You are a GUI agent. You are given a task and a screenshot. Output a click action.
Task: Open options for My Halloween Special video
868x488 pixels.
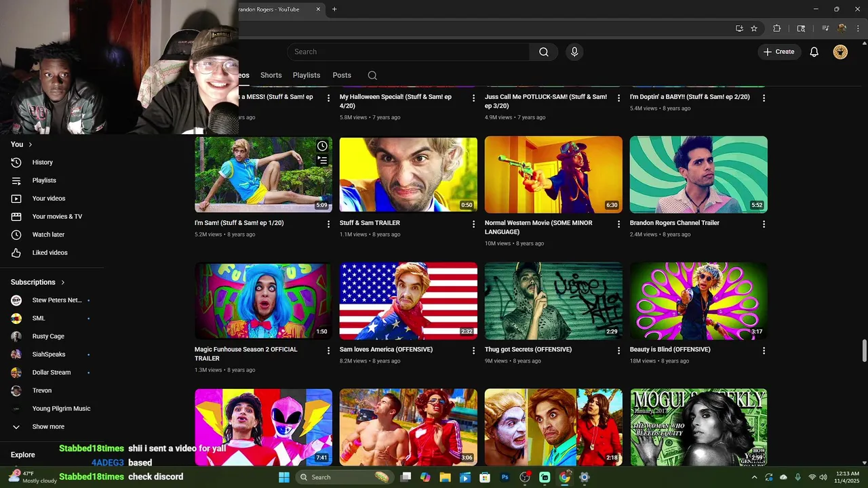coord(474,98)
